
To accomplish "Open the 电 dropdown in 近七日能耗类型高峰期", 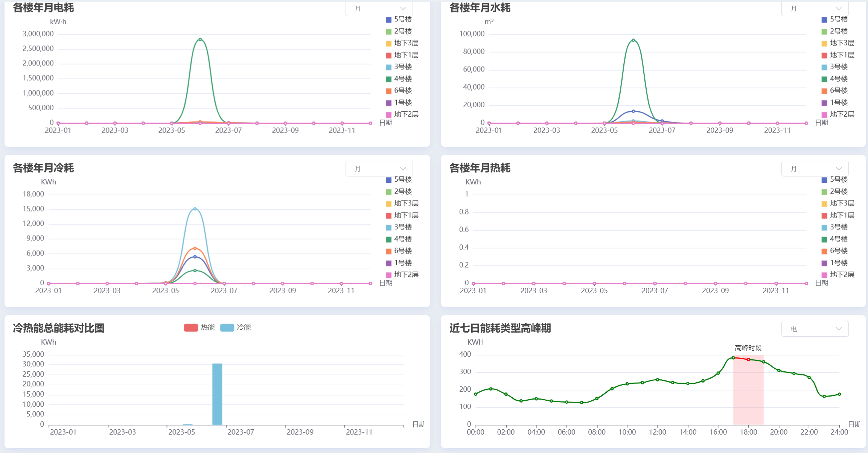I will click(815, 329).
